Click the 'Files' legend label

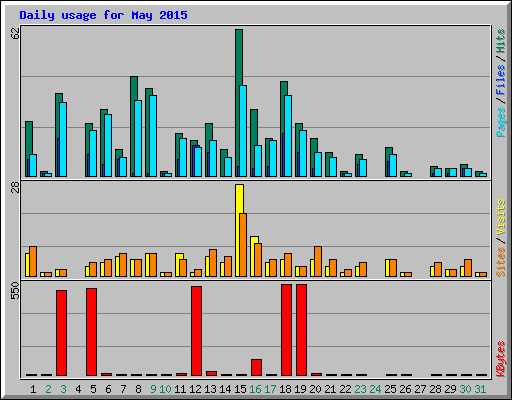pos(500,80)
